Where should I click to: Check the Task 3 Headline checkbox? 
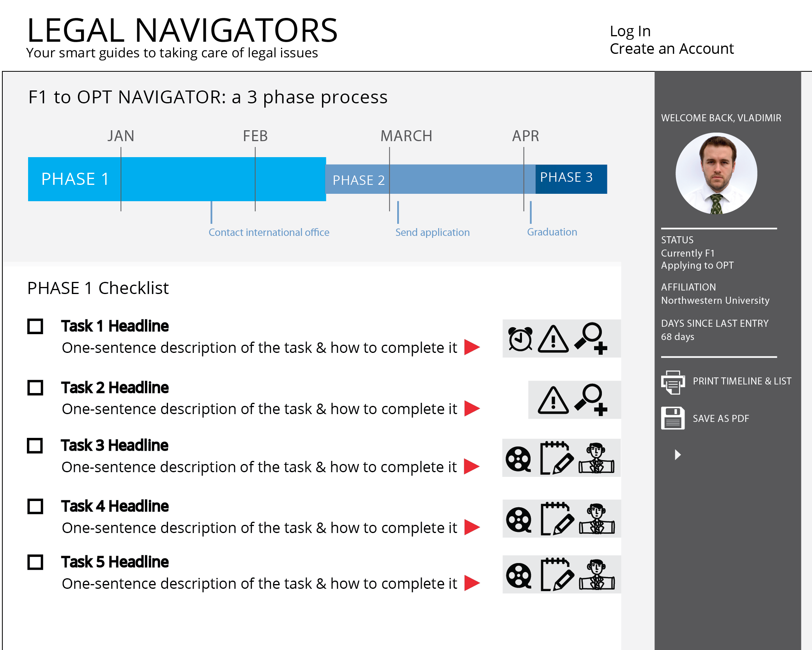coord(35,445)
